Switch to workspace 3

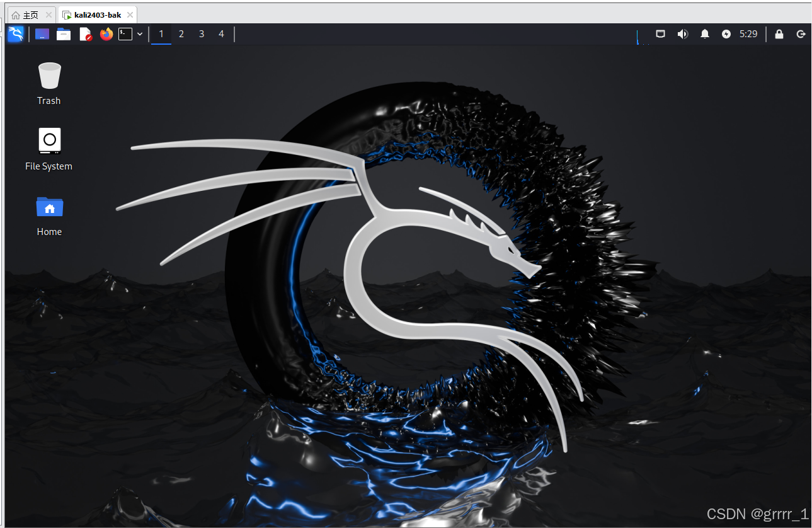[202, 34]
